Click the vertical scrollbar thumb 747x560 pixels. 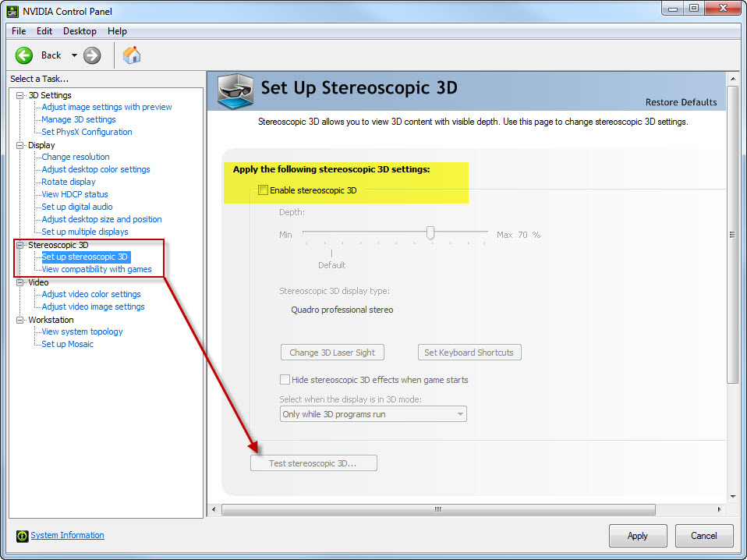coord(732,235)
